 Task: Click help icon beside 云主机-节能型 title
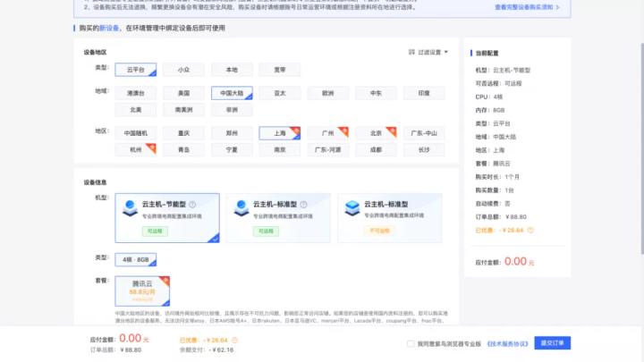[191, 205]
